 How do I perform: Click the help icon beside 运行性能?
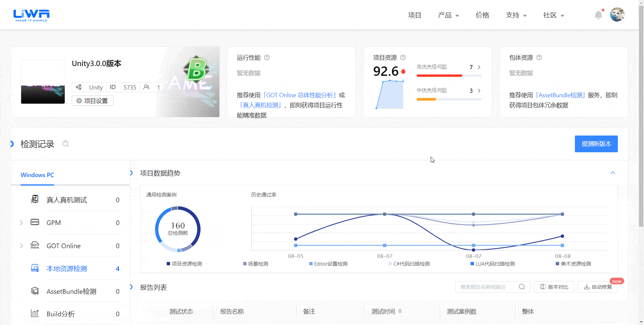[267, 57]
